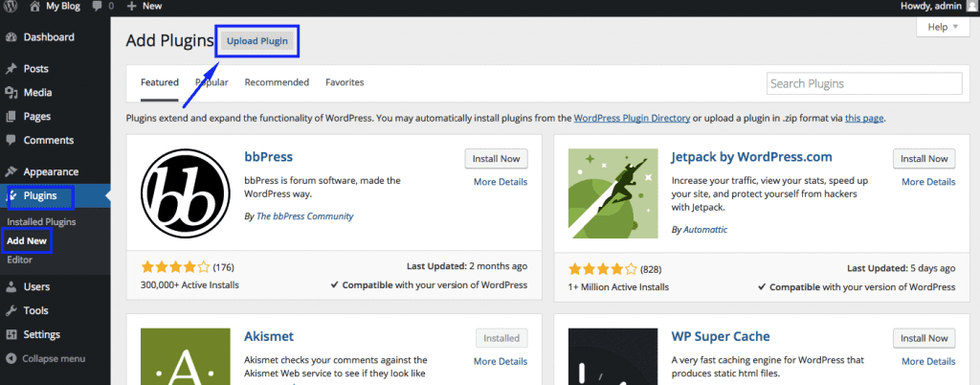Click the Users icon in sidebar

pos(11,287)
